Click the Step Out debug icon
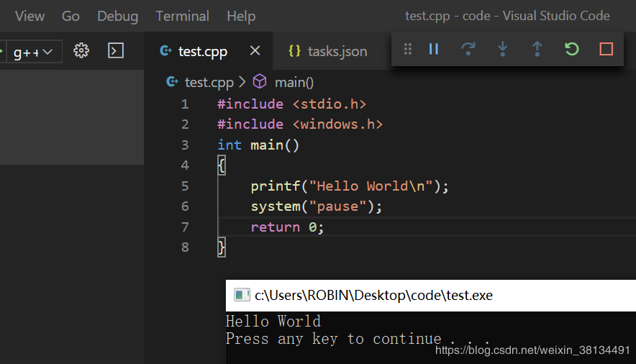The height and width of the screenshot is (364, 636). point(537,49)
